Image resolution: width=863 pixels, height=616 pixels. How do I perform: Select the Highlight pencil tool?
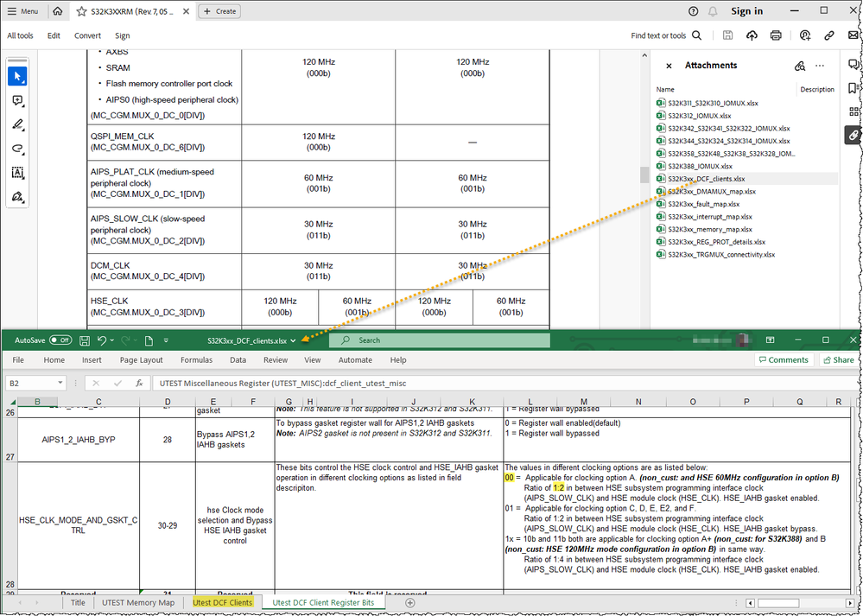tap(17, 124)
